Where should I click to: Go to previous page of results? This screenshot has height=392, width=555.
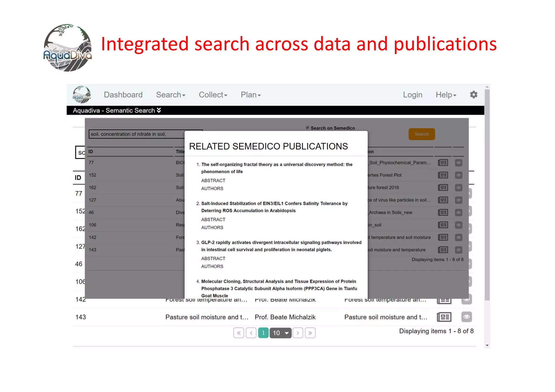[x=251, y=333]
